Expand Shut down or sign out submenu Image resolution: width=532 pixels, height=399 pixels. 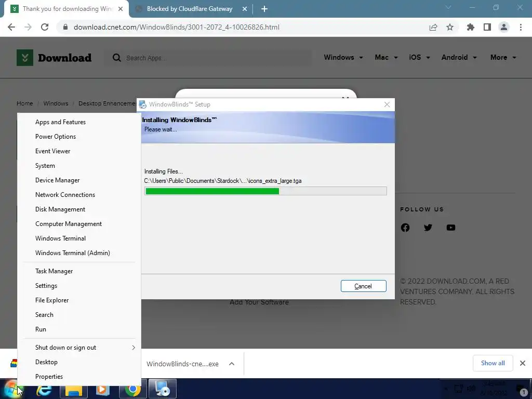click(79, 348)
